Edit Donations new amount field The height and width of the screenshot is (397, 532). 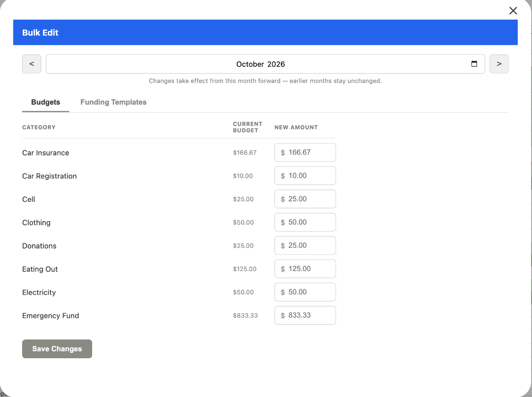point(305,246)
